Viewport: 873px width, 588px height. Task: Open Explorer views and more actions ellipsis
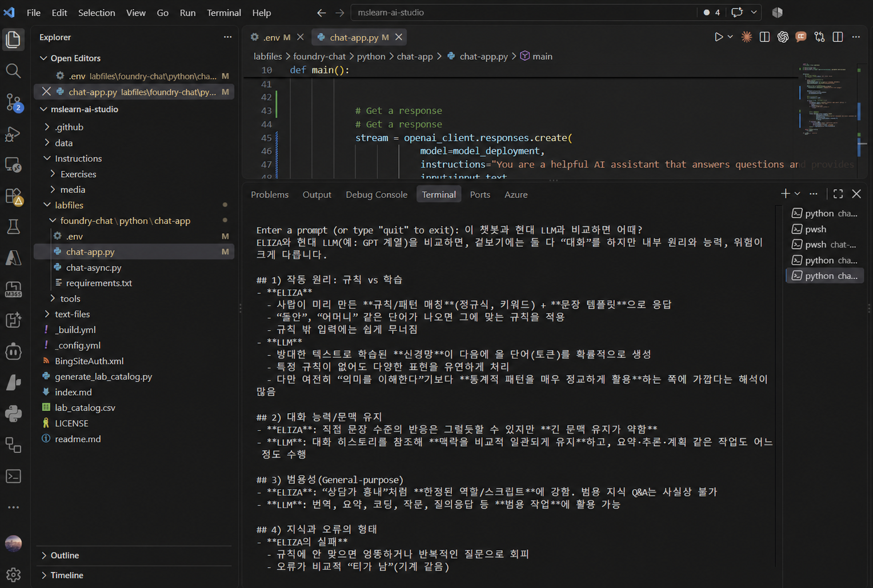(x=227, y=37)
